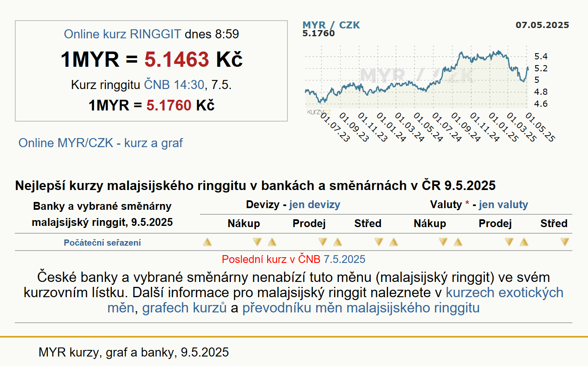The width and height of the screenshot is (588, 366).
Task: Sort Devizy Prodej column descending
Action: tap(322, 242)
